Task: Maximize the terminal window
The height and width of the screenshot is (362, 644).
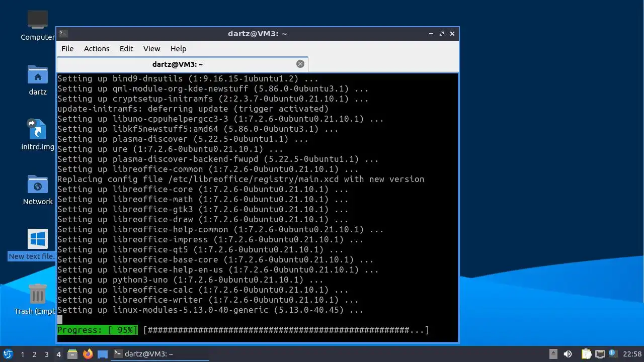Action: click(x=442, y=34)
